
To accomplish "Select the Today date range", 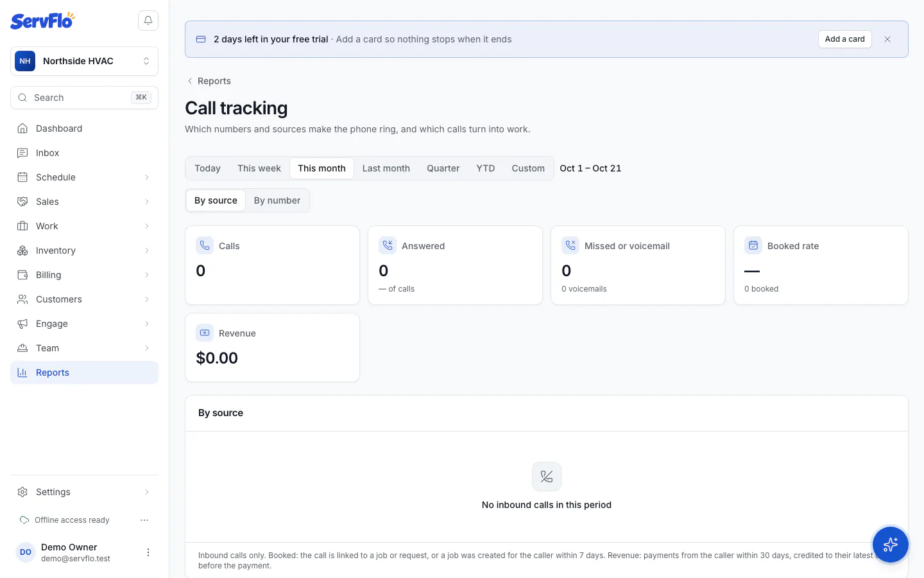I will click(x=207, y=168).
